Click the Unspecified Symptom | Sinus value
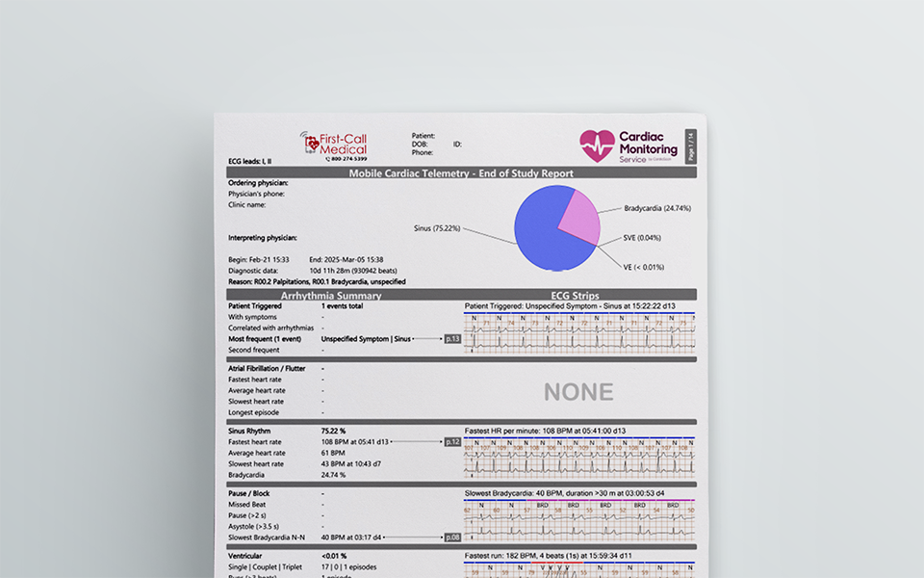924x578 pixels. coord(366,339)
